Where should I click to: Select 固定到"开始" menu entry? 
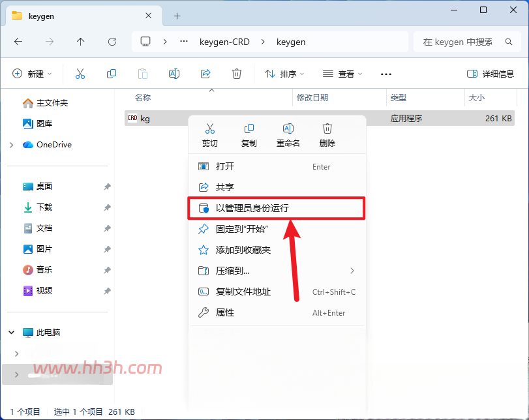pyautogui.click(x=277, y=229)
